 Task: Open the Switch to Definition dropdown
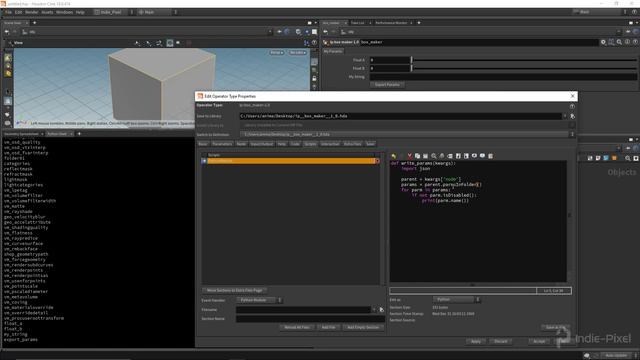pyautogui.click(x=407, y=134)
